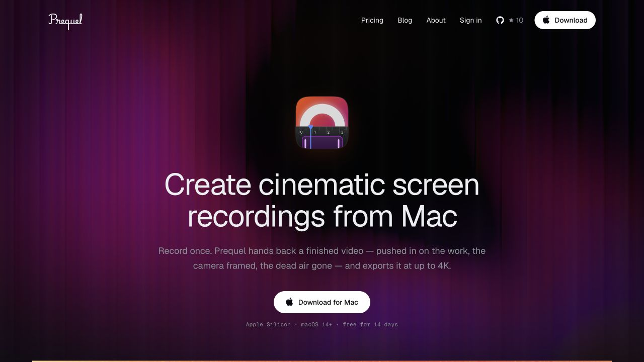The image size is (644, 362).
Task: Click the paragraph starting "Record once. Prequel hands back"
Action: coord(322,258)
